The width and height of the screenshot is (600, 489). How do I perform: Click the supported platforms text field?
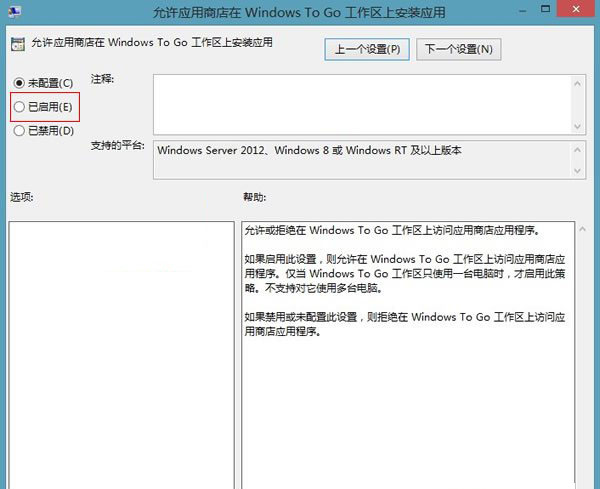coord(360,159)
